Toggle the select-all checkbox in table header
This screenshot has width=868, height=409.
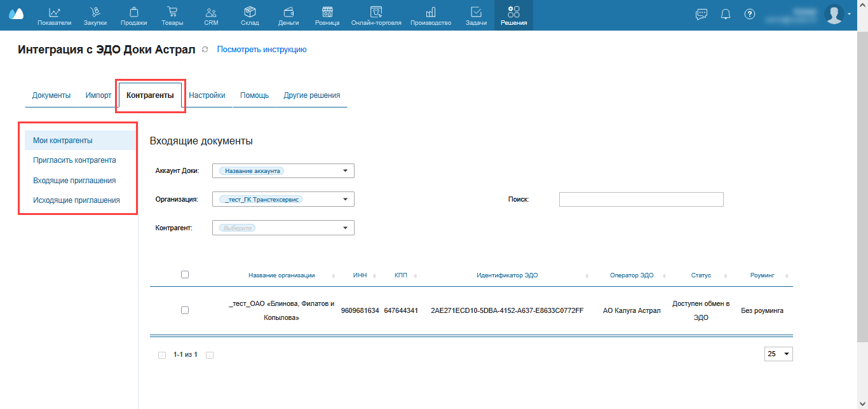(x=185, y=275)
